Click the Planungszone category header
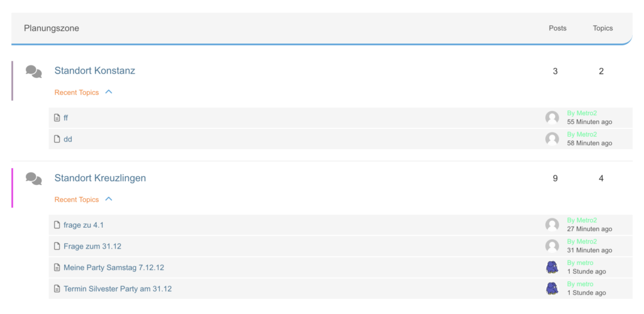Image resolution: width=644 pixels, height=314 pixels. (52, 28)
